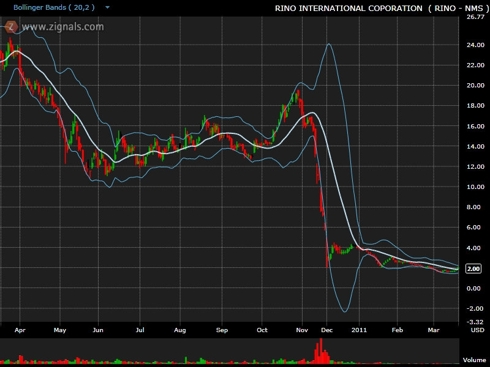Click the 24.00 price axis value
The height and width of the screenshot is (367, 490).
pos(476,45)
